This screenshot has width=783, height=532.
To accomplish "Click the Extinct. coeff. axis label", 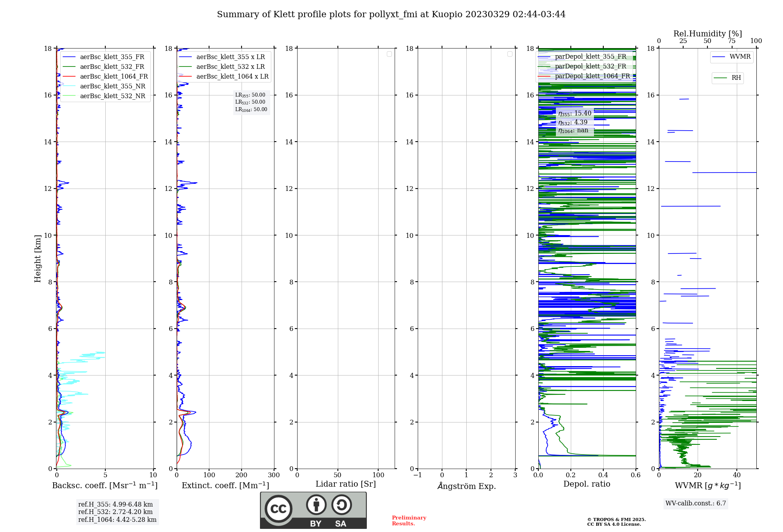I will [x=226, y=485].
